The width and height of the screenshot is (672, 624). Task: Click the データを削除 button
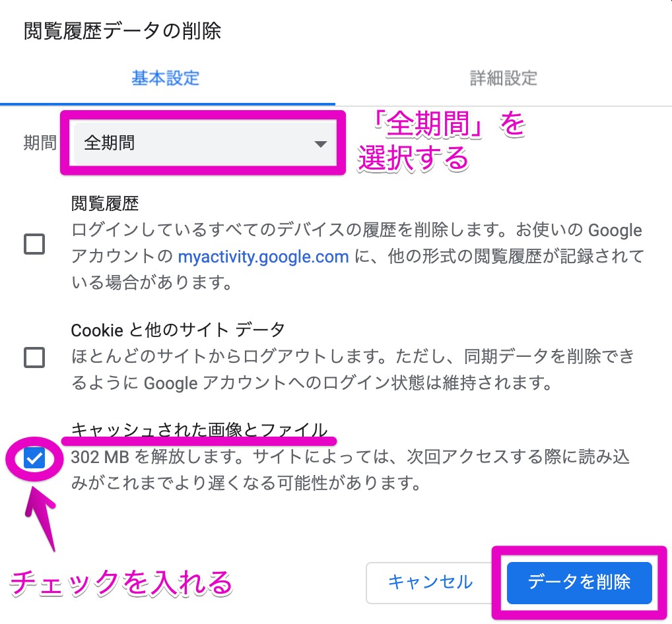pos(579,582)
